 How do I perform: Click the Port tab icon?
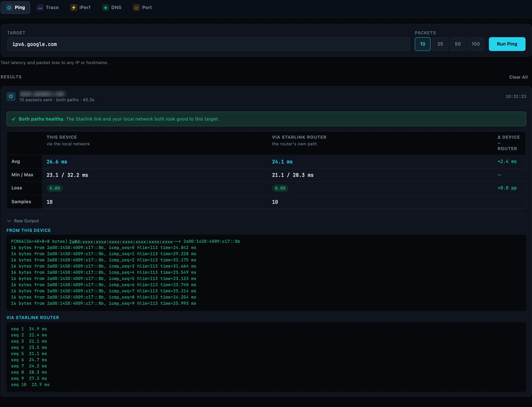(x=136, y=8)
